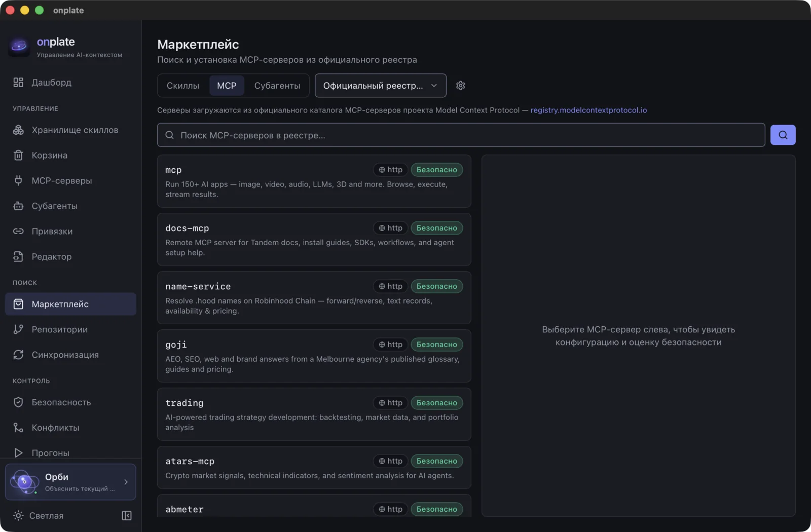
Task: Open the Официальный реестр dropdown
Action: coord(380,86)
